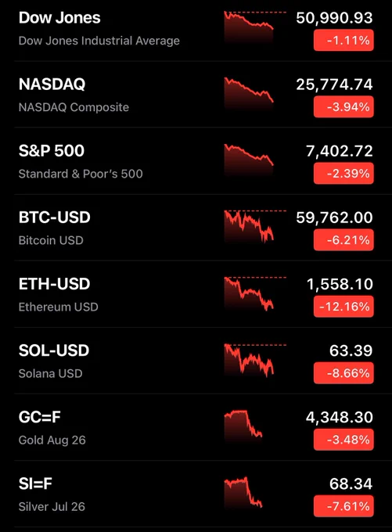Screen dimensions: 392x532
Task: Tap the Bitcoin -6.21% change badge
Action: click(x=343, y=240)
